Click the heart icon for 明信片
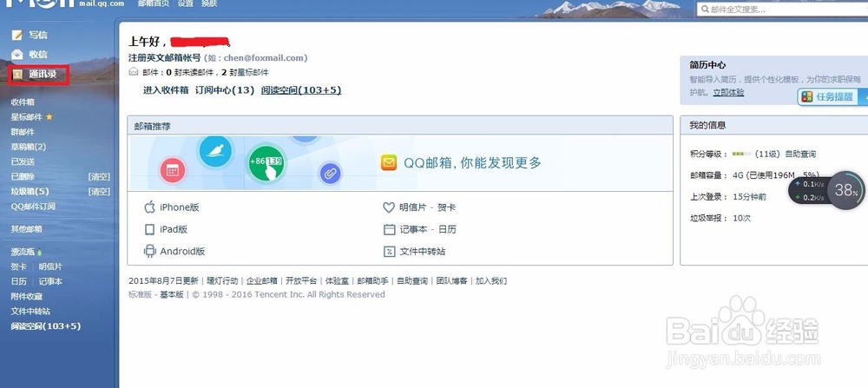This screenshot has width=868, height=388. click(x=389, y=207)
